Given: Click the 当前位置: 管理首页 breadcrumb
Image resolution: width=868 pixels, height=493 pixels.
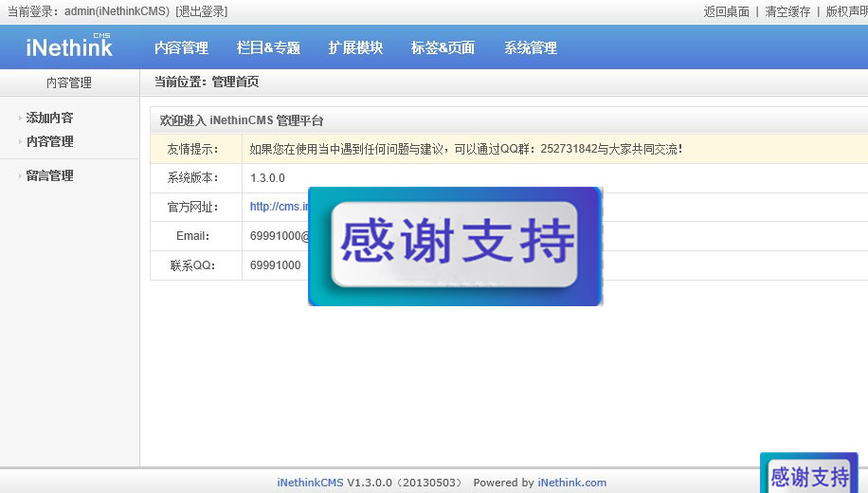Looking at the screenshot, I should coord(207,82).
